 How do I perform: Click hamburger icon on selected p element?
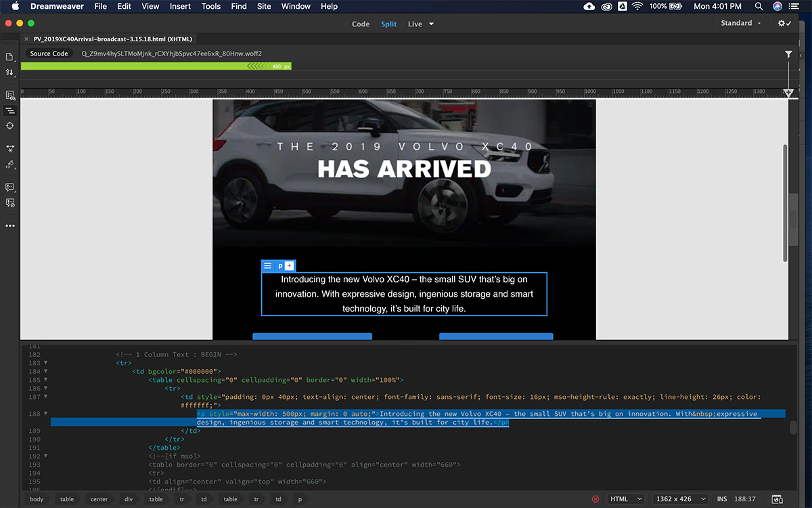pyautogui.click(x=268, y=266)
